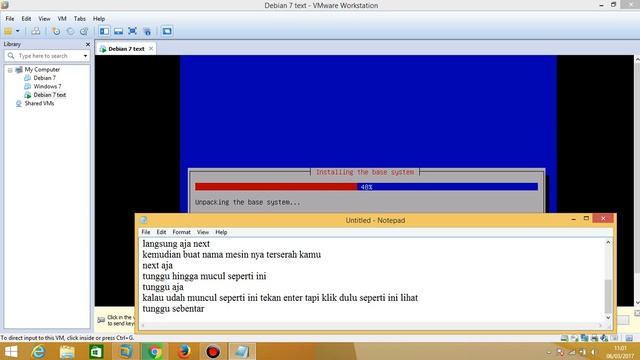Click the keyboard hint icon in VMware
Viewport: 640px width, 360px height.
(101, 320)
